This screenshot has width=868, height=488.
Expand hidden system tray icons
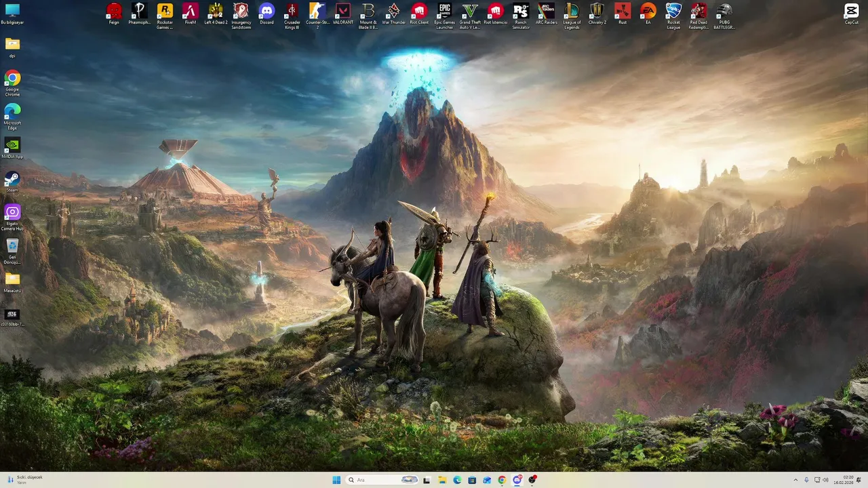click(796, 480)
